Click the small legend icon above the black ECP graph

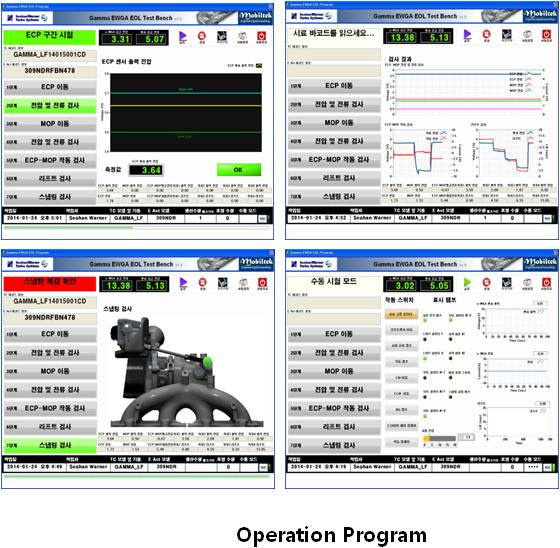pos(259,65)
